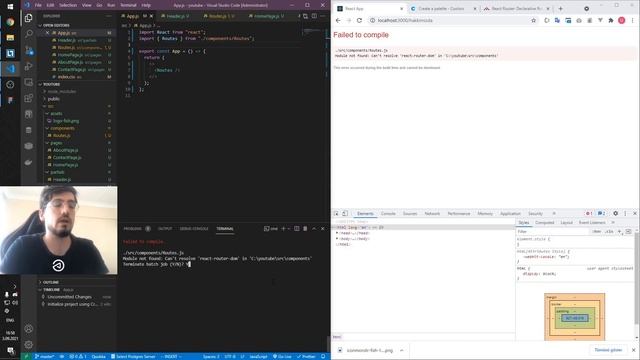Screen dimensions: 640x360
Task: Click JavaScript language mode in status bar
Action: click(x=258, y=356)
